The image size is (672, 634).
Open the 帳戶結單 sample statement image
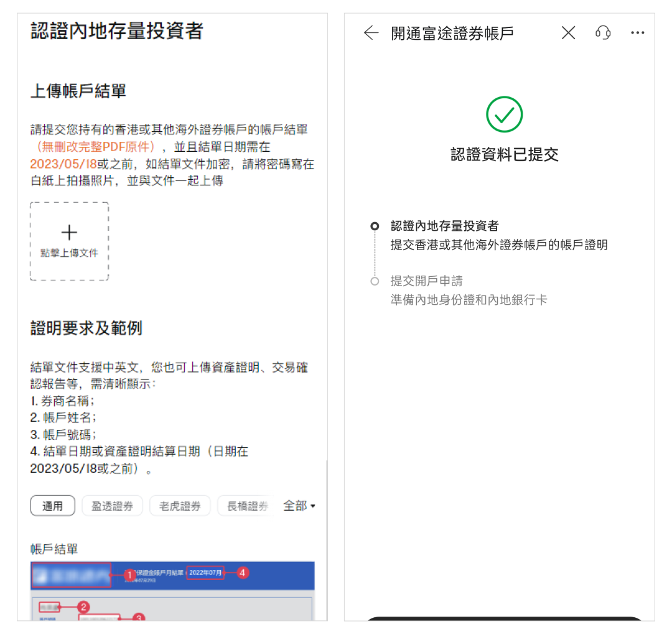click(x=172, y=591)
